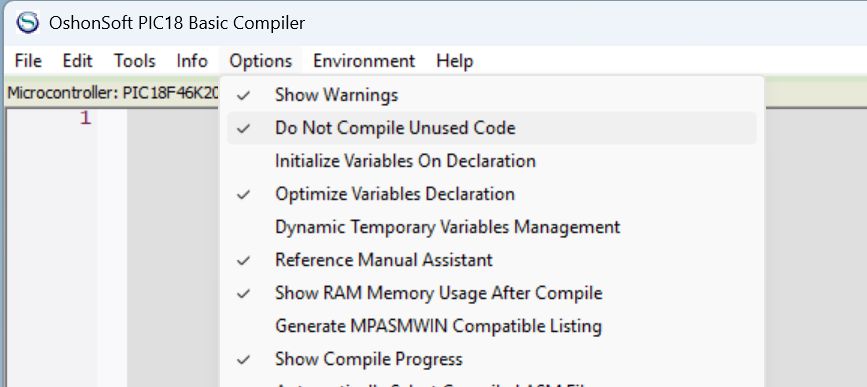The width and height of the screenshot is (867, 387).
Task: Click the checkmark beside Show Warnings
Action: click(x=243, y=96)
